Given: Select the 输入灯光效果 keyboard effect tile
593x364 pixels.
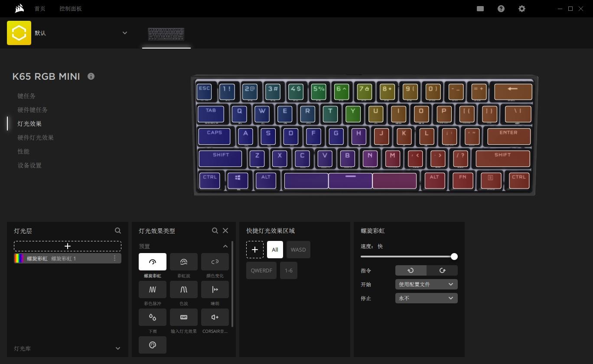Looking at the screenshot, I should pos(184,317).
